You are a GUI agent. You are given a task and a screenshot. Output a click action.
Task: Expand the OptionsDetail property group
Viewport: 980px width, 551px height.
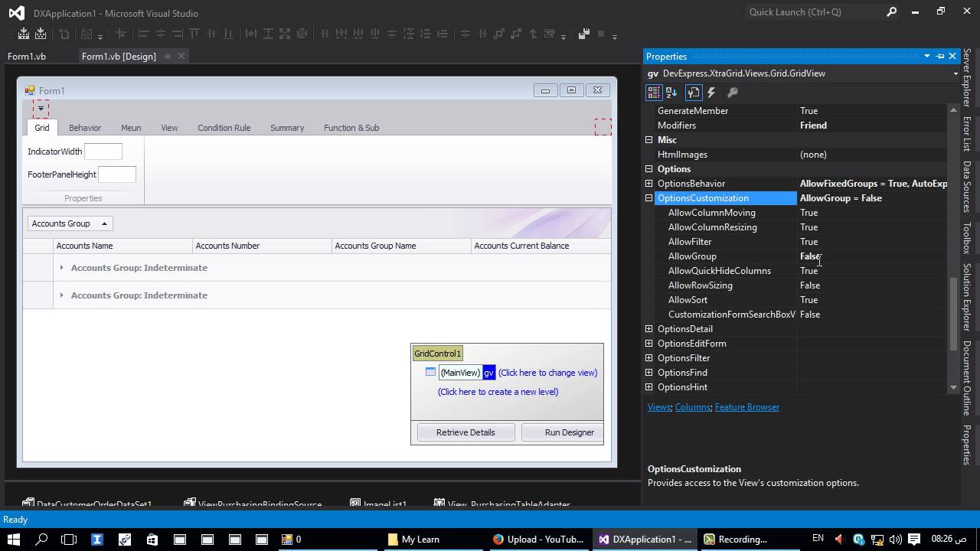[649, 329]
